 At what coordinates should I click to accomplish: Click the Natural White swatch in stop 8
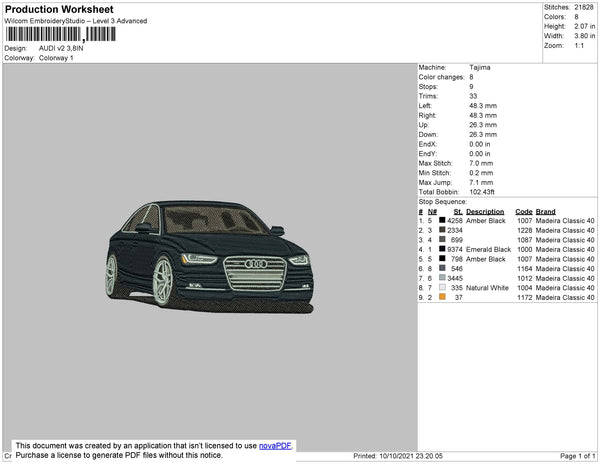click(x=442, y=287)
